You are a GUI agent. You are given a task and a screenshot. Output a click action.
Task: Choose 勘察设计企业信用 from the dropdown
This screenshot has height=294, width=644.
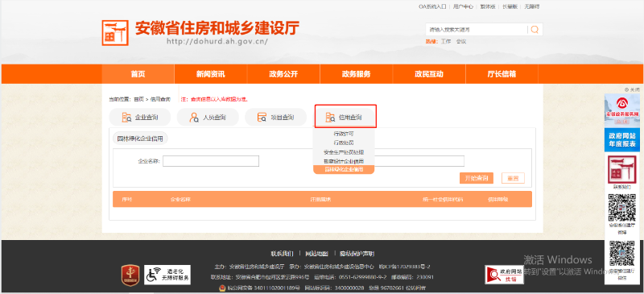[344, 161]
